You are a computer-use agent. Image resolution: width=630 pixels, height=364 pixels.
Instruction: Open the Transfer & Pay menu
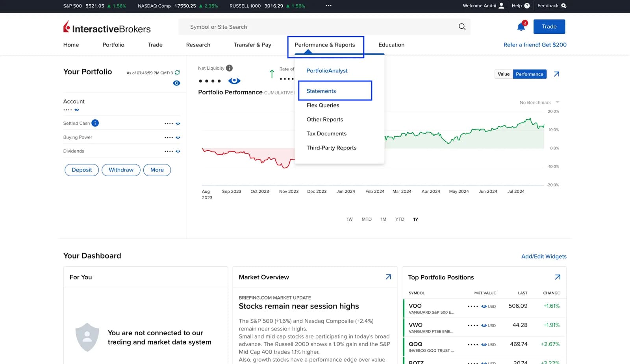pyautogui.click(x=252, y=45)
